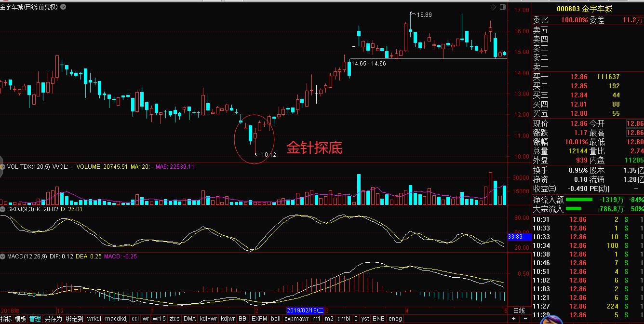The image size is (644, 324).
Task: Select the boll indicator tab
Action: pos(276,319)
